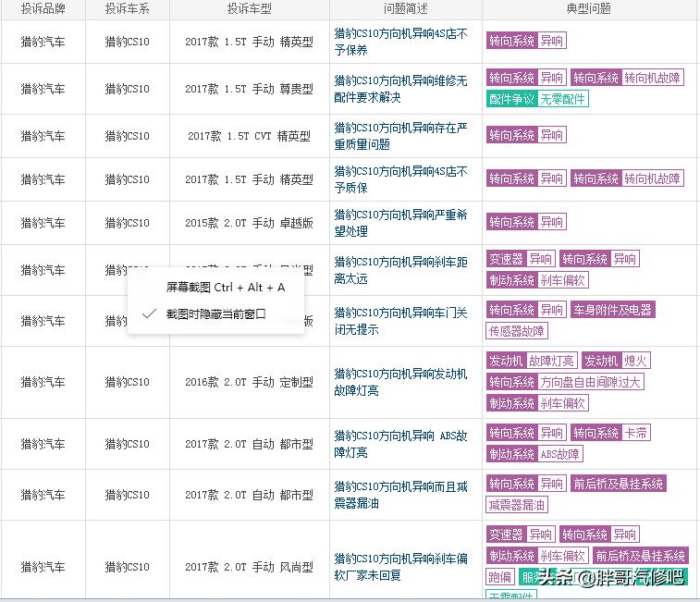Click the 减震器漏油 tag
The image size is (700, 602).
517,505
